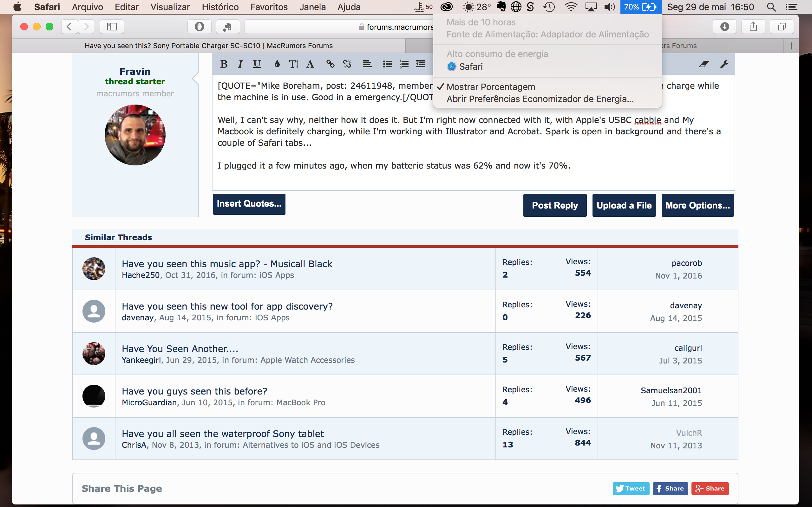812x507 pixels.
Task: Open the font size tool
Action: (294, 64)
